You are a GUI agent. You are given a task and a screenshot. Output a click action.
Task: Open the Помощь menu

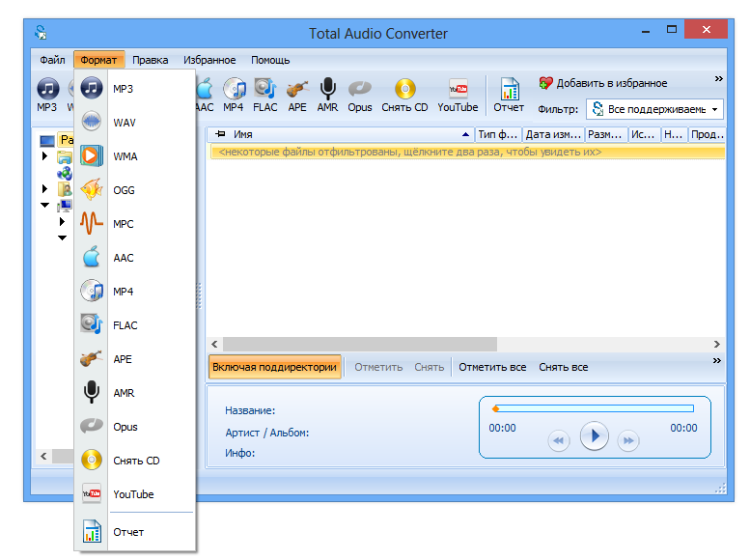click(x=270, y=60)
